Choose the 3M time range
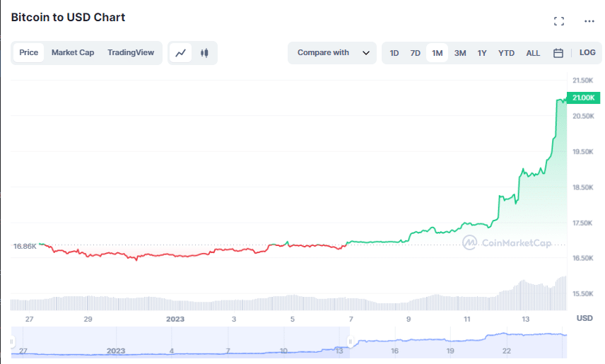 460,53
